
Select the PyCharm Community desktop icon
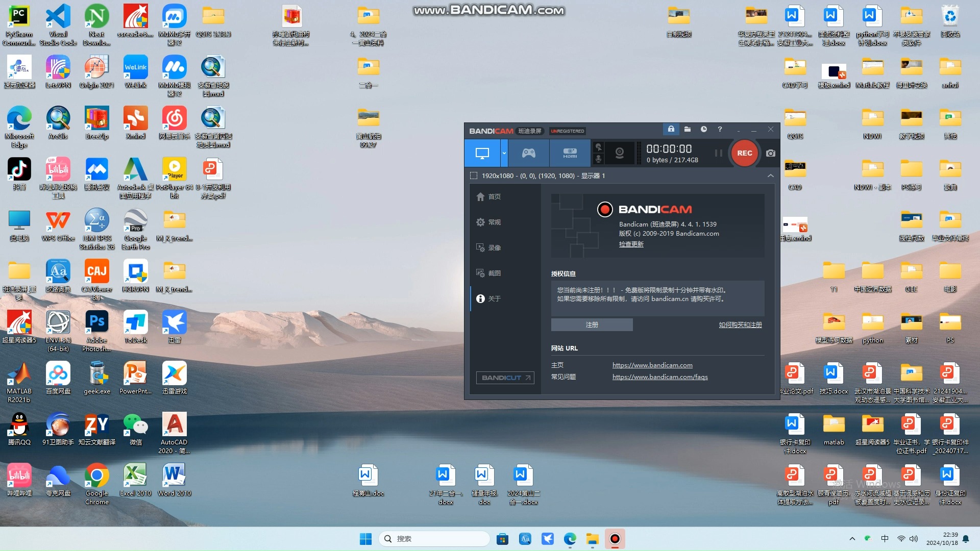pos(19,24)
